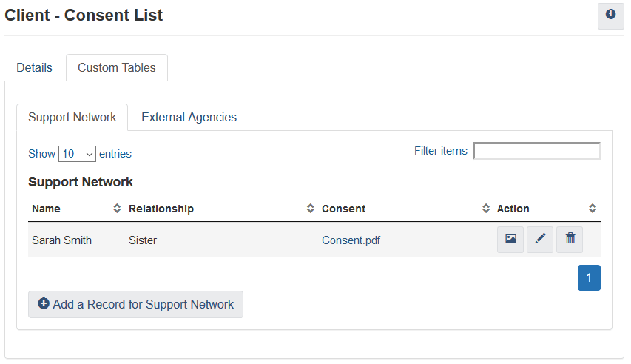Select the Sarah Smith table row
The width and height of the screenshot is (631, 364).
(x=314, y=240)
